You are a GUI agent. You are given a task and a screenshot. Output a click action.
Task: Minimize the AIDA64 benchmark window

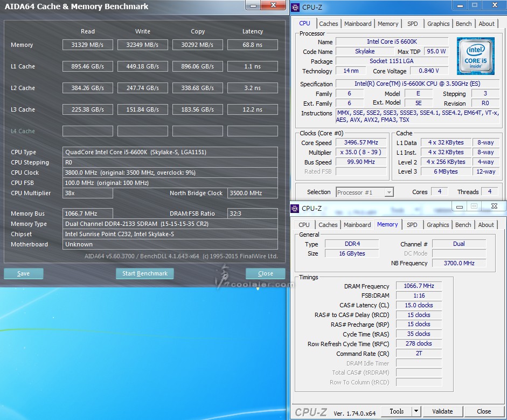(253, 5)
